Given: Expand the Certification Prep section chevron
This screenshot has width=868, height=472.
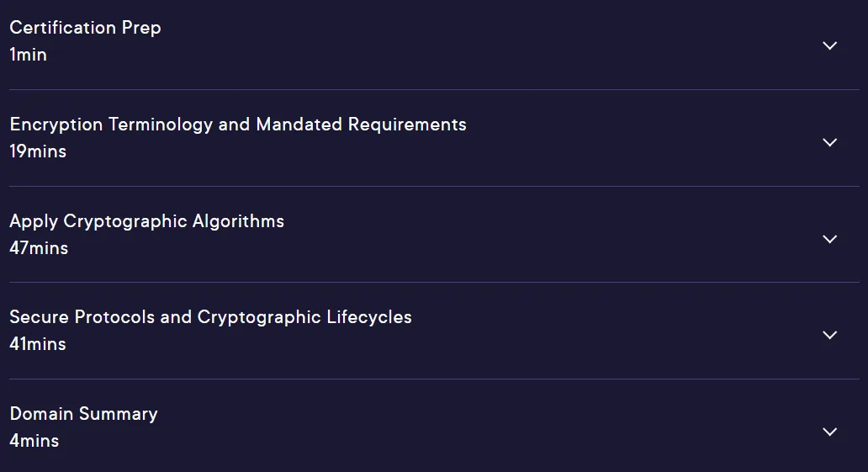Looking at the screenshot, I should click(829, 45).
